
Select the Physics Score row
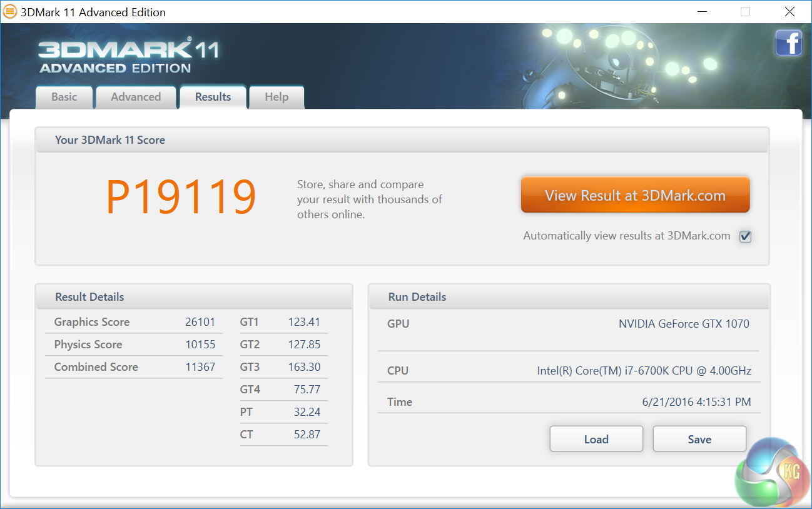[134, 345]
